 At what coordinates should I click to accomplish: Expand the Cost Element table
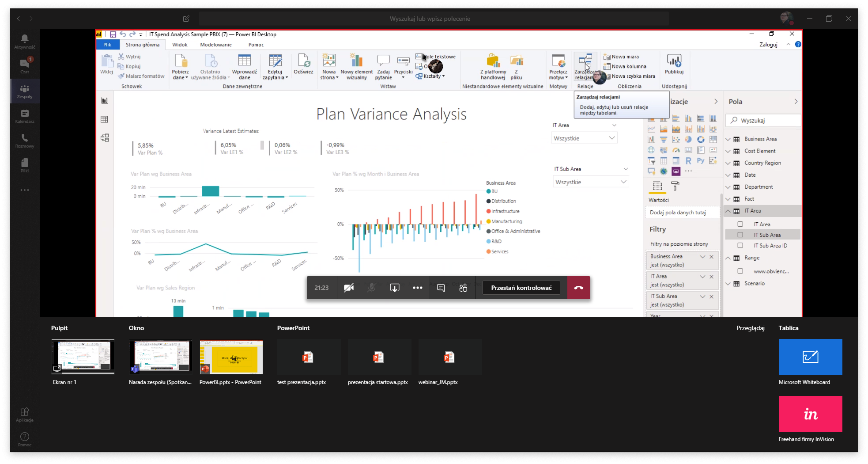coord(728,151)
